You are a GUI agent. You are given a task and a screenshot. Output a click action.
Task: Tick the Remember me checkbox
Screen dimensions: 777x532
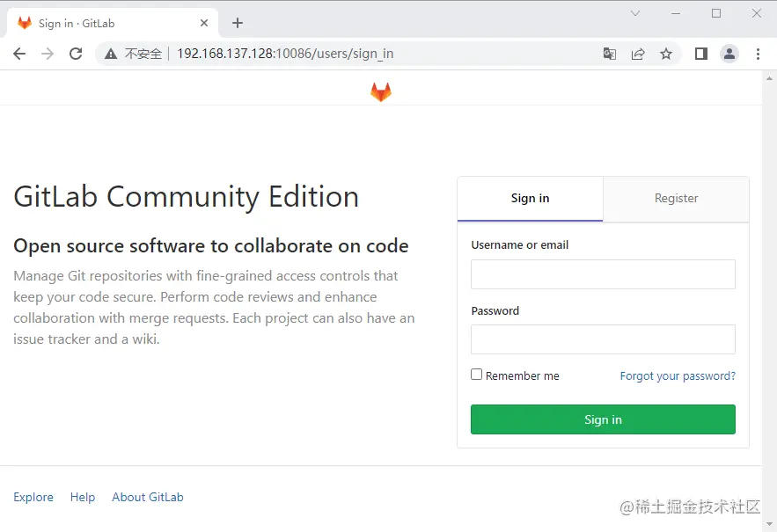click(476, 375)
